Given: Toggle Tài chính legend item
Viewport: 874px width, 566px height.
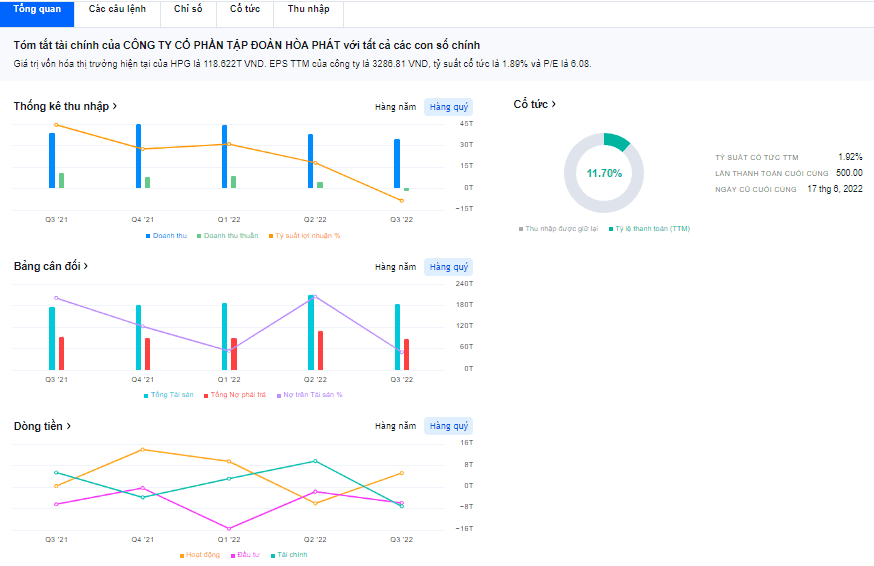Looking at the screenshot, I should (x=289, y=555).
